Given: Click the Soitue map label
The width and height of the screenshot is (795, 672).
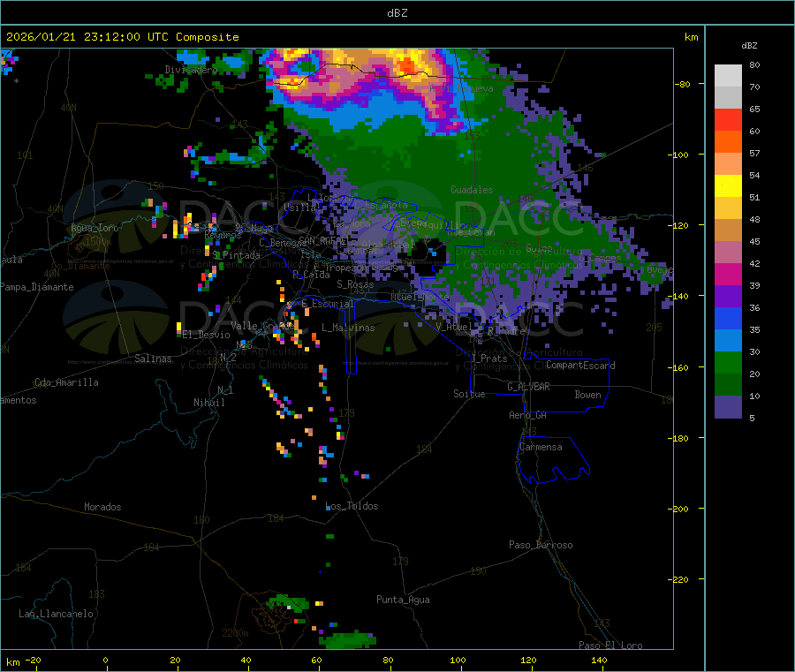Looking at the screenshot, I should pyautogui.click(x=469, y=394).
